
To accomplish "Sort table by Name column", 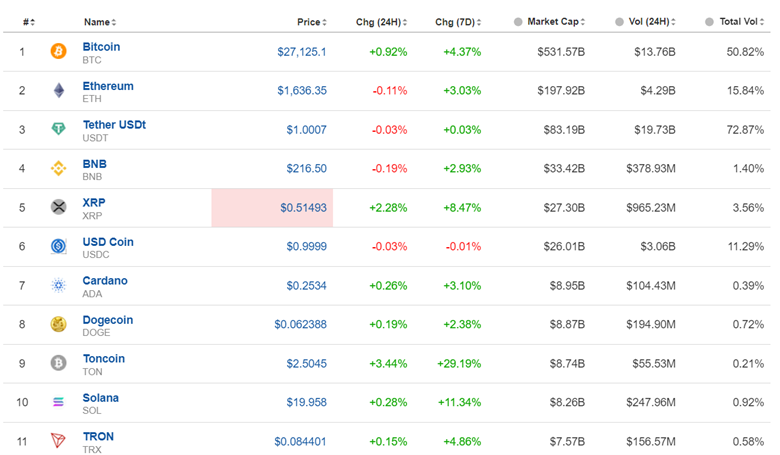I will (100, 22).
